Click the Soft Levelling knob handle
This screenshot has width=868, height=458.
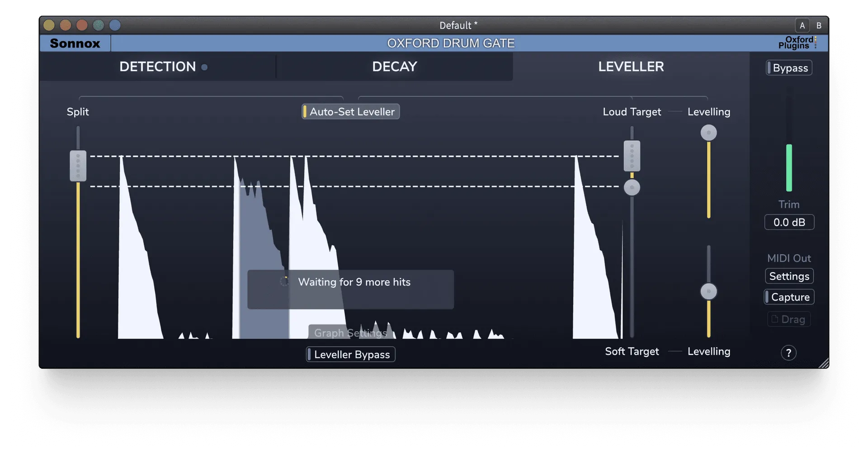click(x=709, y=291)
